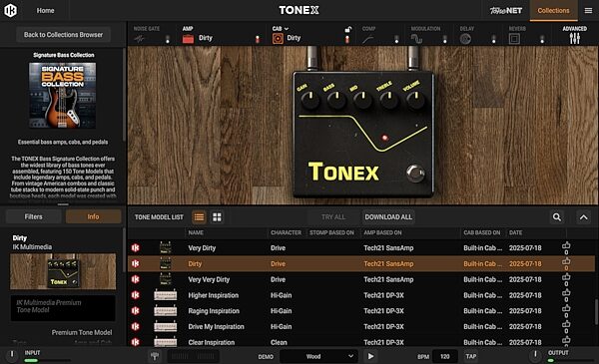Click the Comp curve icon
Viewport: 599px width, 364px height.
367,39
